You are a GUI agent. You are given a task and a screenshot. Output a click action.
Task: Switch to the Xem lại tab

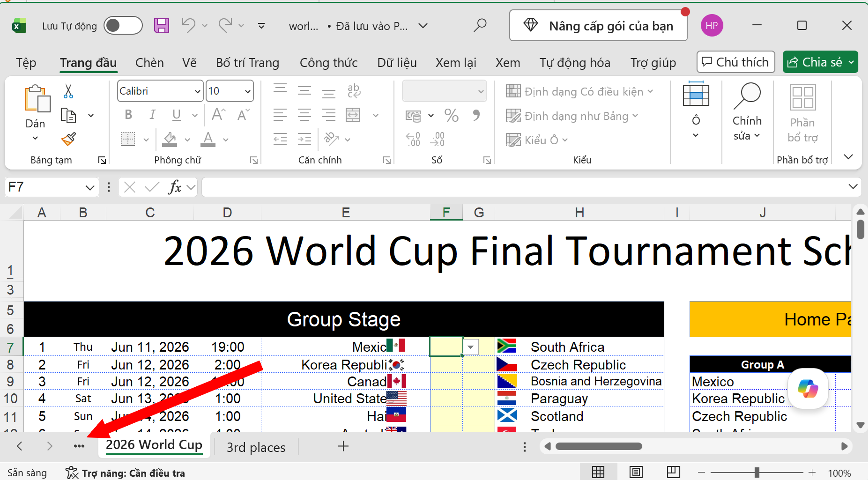(456, 63)
